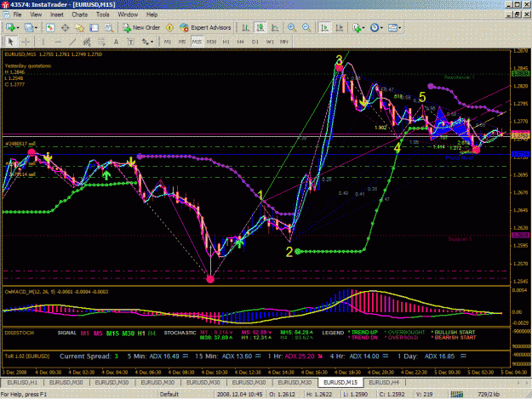Click the 729/2 kb connection status
Screen dimensions: 532x399
click(x=489, y=394)
